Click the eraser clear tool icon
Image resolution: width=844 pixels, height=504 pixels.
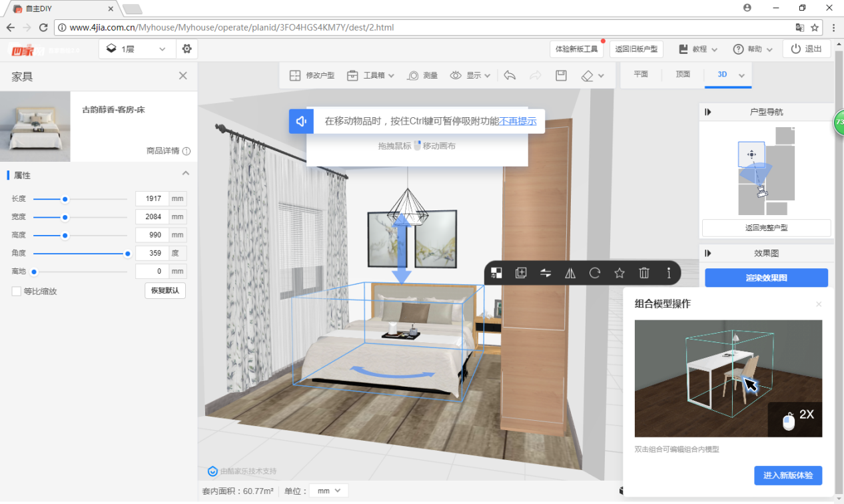tap(587, 76)
